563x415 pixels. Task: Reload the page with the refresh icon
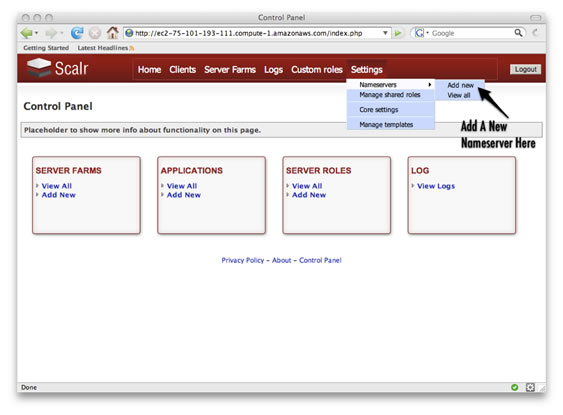click(77, 33)
